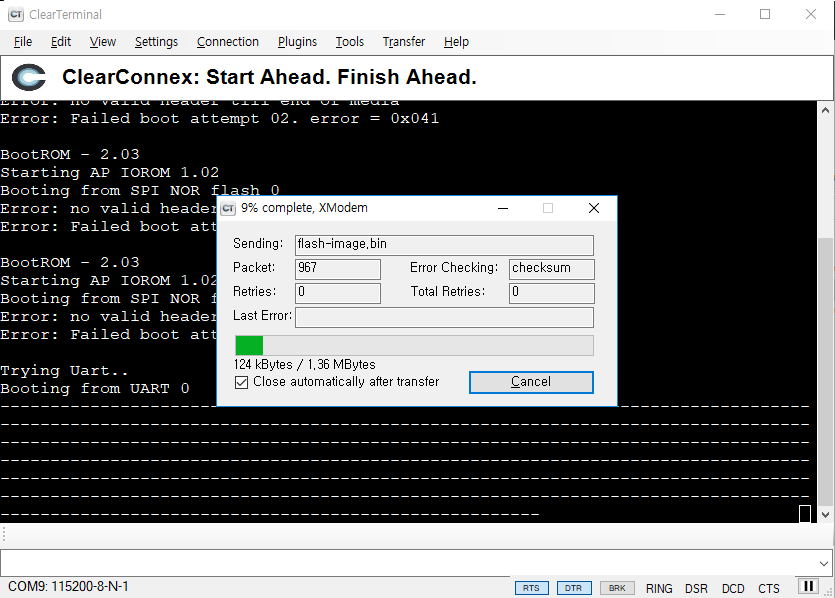Click the ClearTerminal app title icon
Screen dimensions: 835x598
[x=16, y=14]
